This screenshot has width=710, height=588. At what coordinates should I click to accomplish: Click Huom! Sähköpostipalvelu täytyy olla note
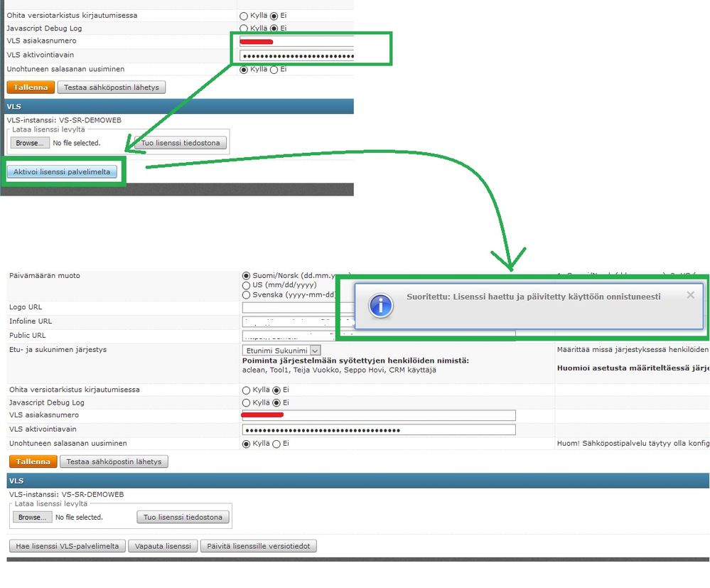pyautogui.click(x=633, y=443)
